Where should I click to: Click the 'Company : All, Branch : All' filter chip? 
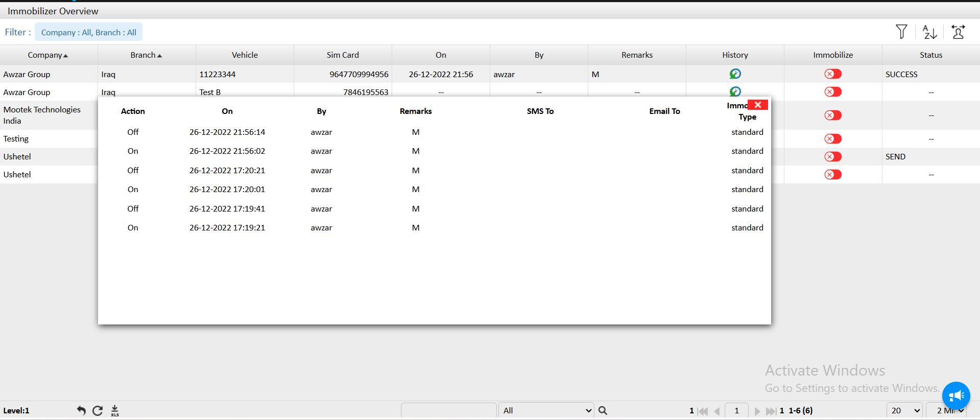(88, 32)
